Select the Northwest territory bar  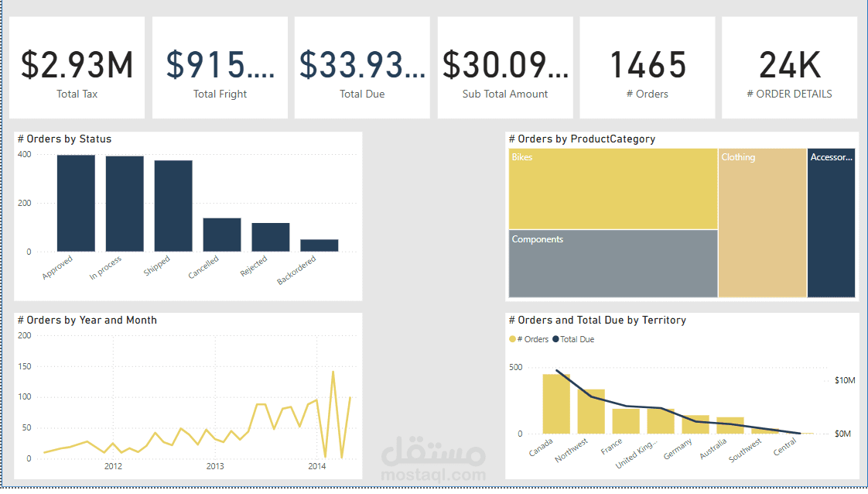[591, 411]
